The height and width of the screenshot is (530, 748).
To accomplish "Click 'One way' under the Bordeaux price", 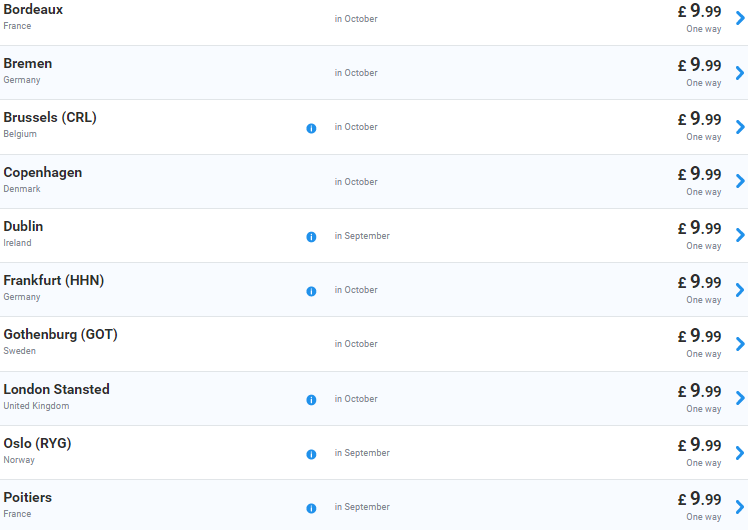I will [x=704, y=29].
